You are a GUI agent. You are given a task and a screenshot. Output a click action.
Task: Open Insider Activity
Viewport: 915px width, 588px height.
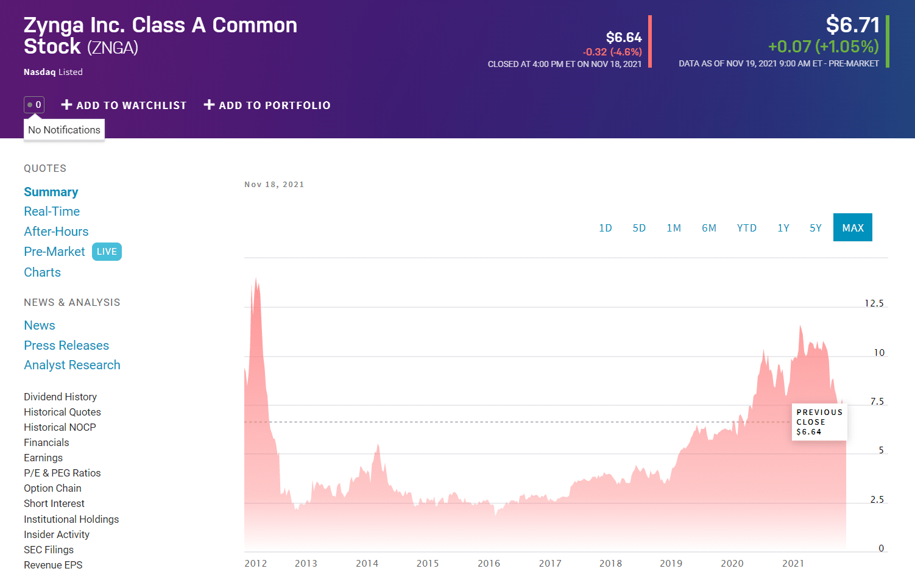(x=57, y=534)
